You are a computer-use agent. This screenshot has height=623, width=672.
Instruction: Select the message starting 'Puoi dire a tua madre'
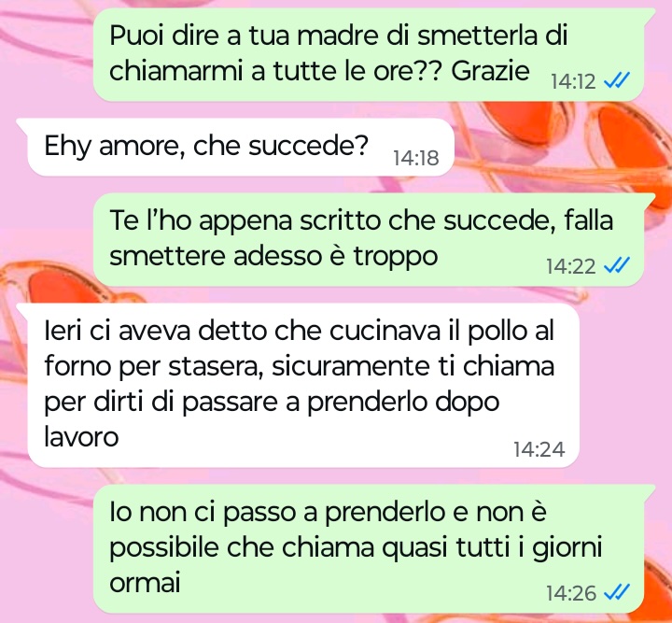[369, 54]
